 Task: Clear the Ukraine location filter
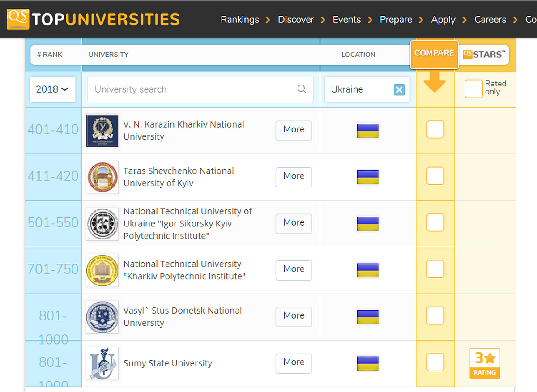(x=399, y=89)
